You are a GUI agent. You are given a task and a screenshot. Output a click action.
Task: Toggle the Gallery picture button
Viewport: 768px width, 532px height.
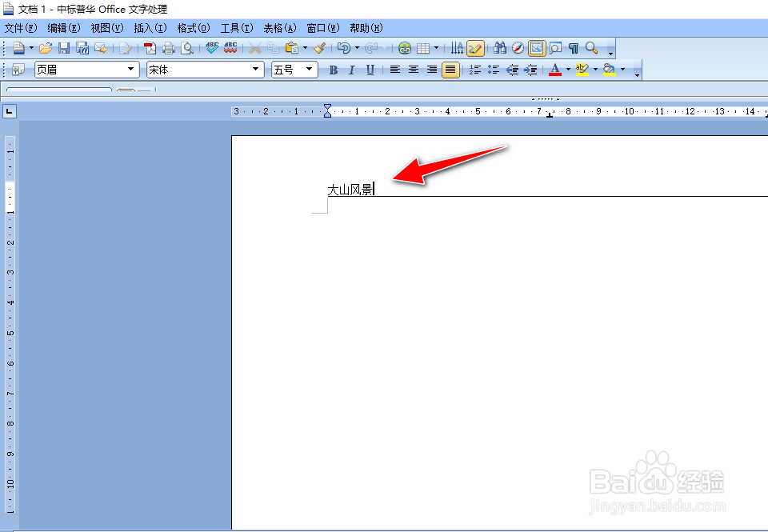(537, 48)
